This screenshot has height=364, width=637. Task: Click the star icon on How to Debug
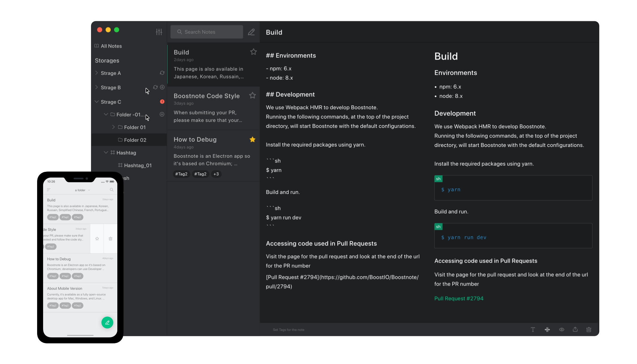point(252,139)
